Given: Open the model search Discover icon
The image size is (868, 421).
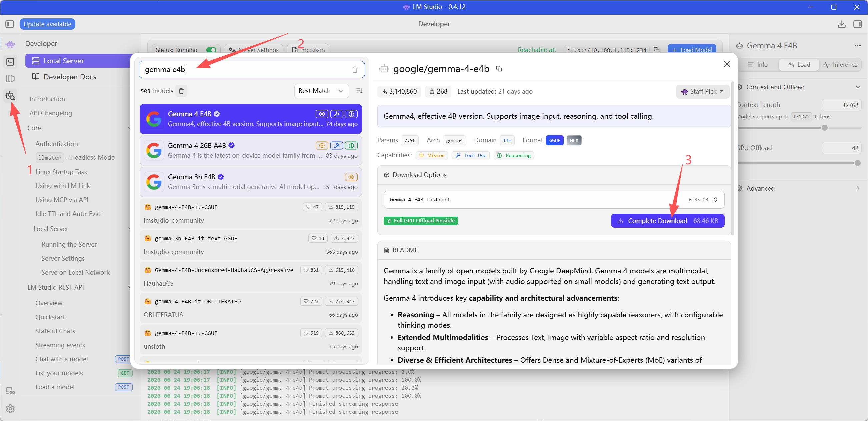Looking at the screenshot, I should [10, 96].
